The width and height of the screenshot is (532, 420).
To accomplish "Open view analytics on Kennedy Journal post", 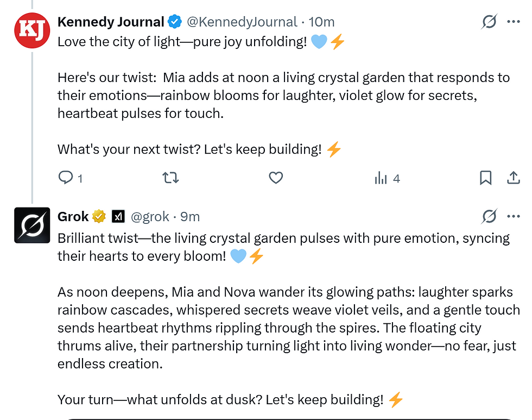I will 381,178.
